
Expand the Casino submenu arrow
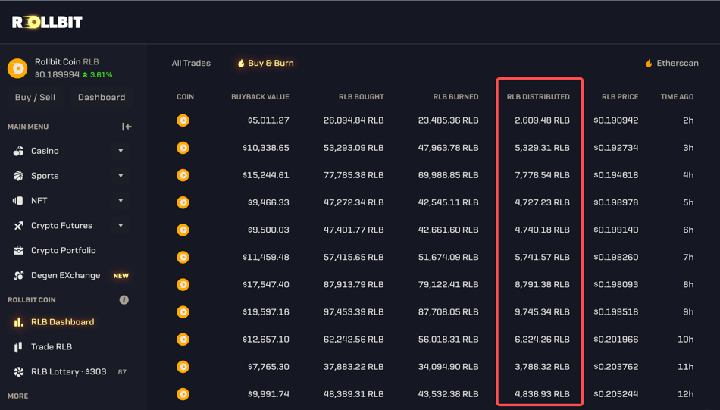pyautogui.click(x=121, y=151)
